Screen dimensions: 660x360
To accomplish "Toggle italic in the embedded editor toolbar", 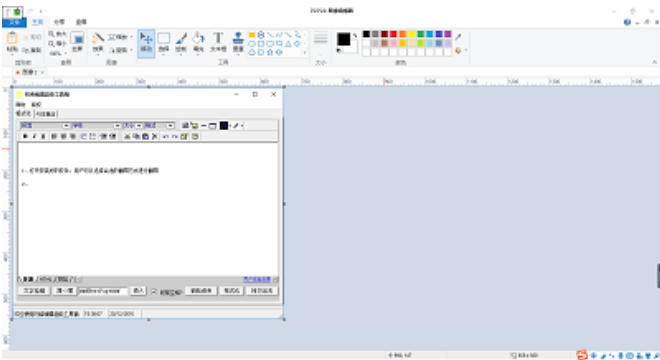I will pos(34,136).
